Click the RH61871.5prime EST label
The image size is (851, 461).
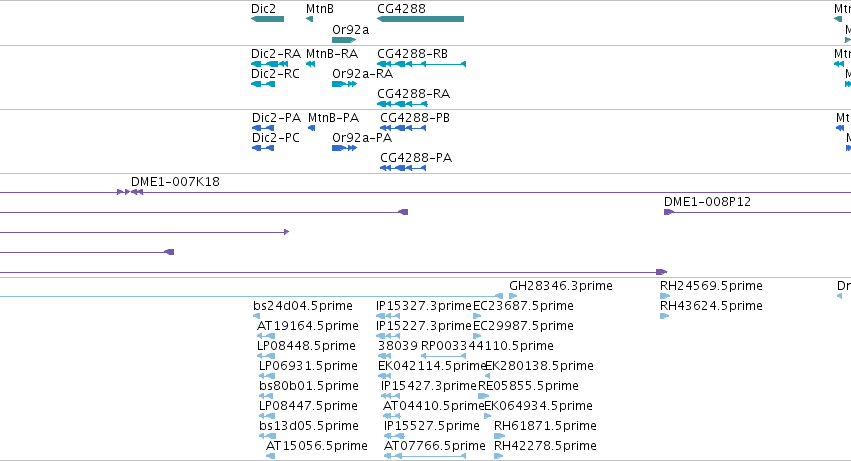click(545, 427)
